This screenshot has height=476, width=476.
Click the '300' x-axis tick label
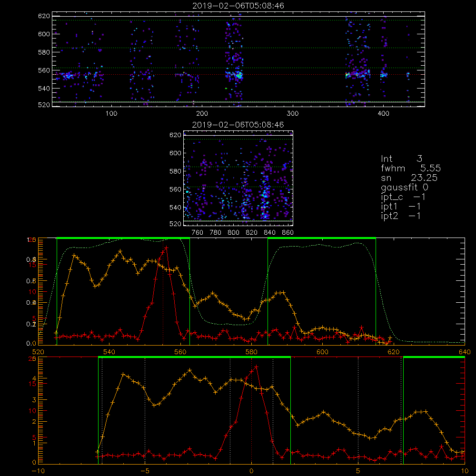pos(293,114)
